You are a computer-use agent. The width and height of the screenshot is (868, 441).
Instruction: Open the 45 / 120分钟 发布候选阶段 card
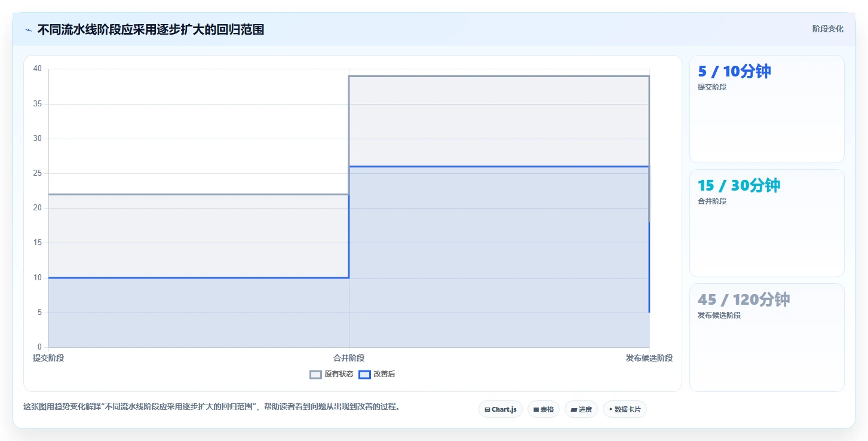point(767,338)
